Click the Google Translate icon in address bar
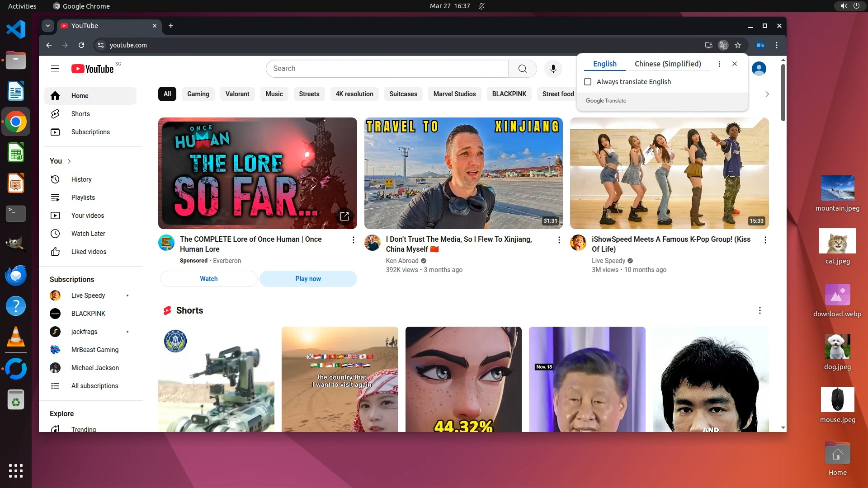 tap(723, 45)
